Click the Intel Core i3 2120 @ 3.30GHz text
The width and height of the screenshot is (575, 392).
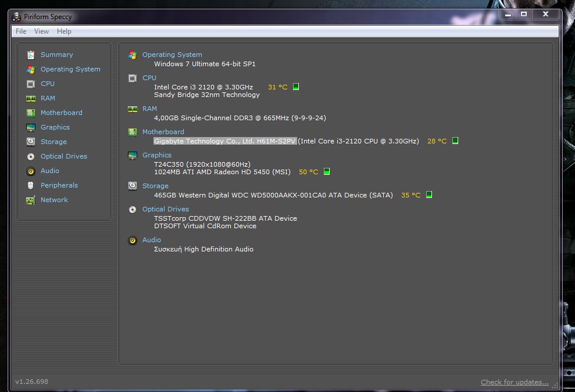tap(203, 87)
